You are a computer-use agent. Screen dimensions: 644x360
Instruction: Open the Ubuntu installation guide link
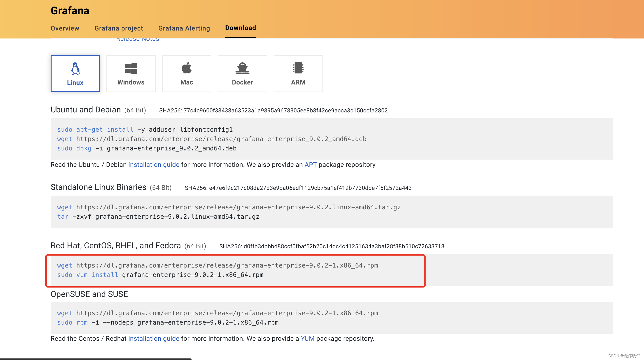(154, 165)
